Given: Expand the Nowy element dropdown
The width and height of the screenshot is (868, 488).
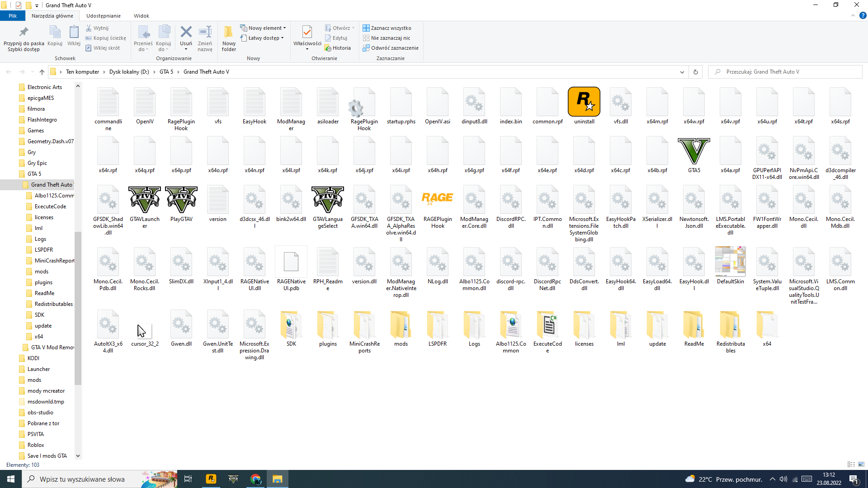Looking at the screenshot, I should [x=285, y=28].
